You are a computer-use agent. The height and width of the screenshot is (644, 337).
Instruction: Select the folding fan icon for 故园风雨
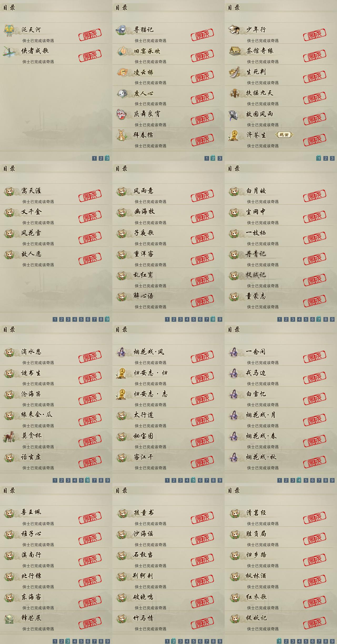click(234, 114)
